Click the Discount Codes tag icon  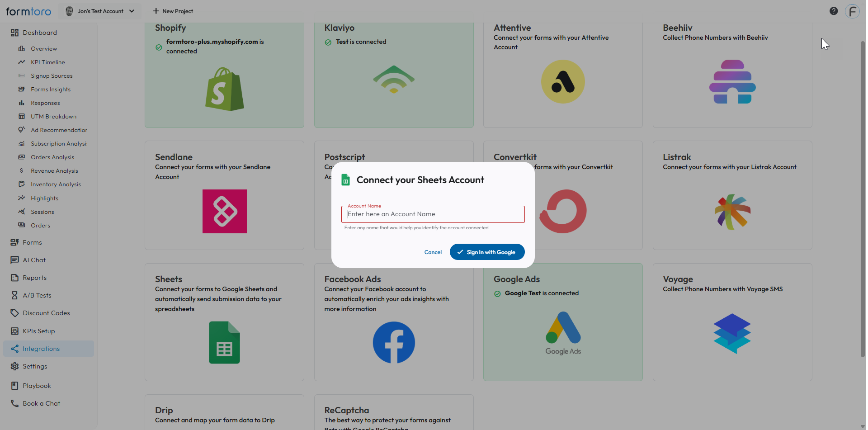tap(14, 313)
